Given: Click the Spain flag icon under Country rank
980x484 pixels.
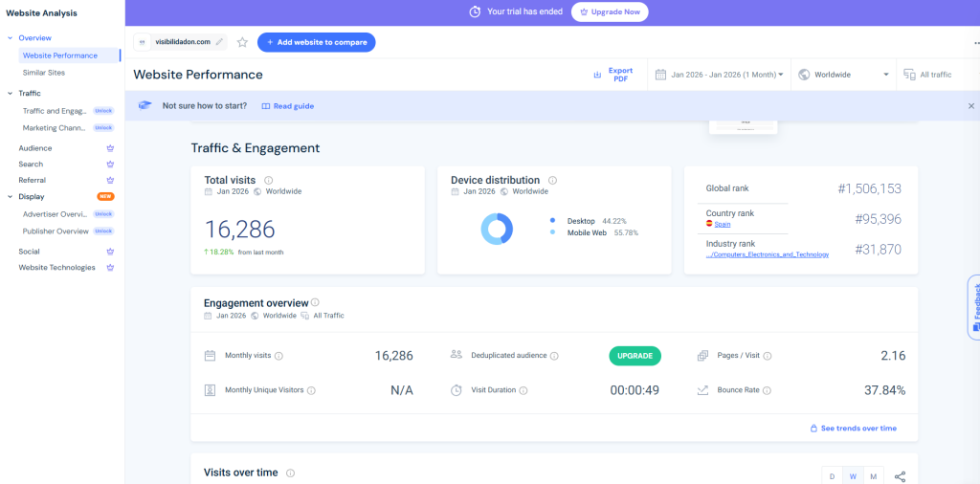Looking at the screenshot, I should click(x=709, y=224).
